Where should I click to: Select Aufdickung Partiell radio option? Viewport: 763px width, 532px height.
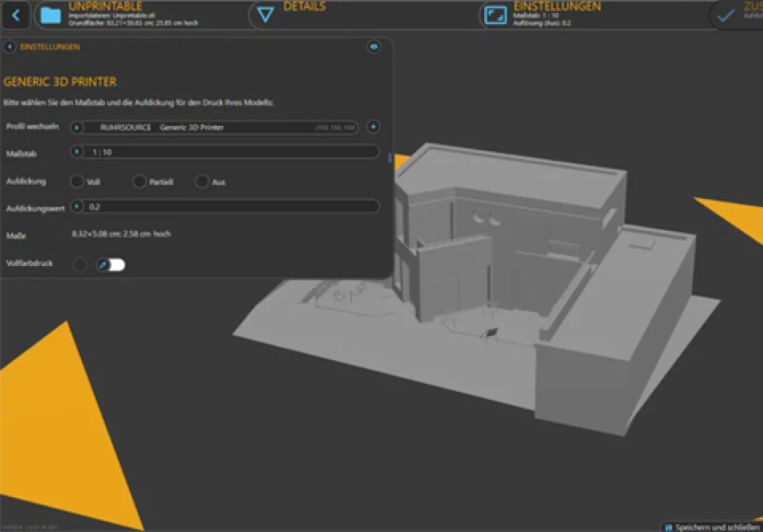click(x=139, y=182)
